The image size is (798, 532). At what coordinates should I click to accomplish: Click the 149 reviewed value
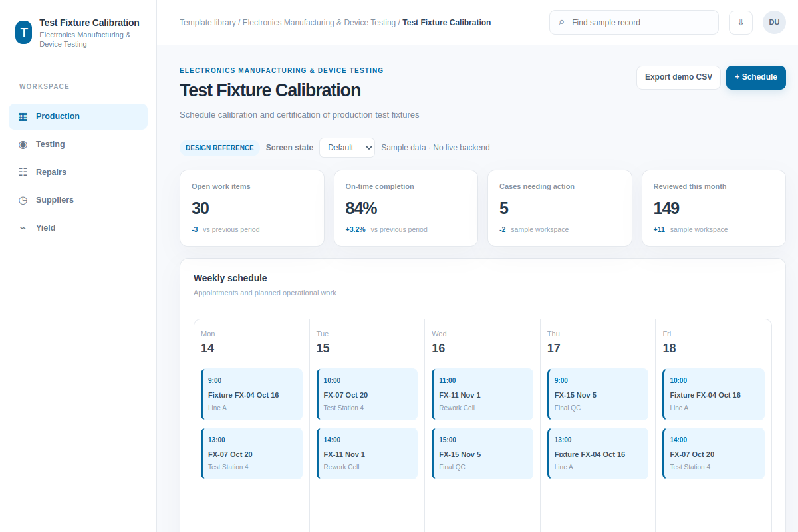pos(666,208)
